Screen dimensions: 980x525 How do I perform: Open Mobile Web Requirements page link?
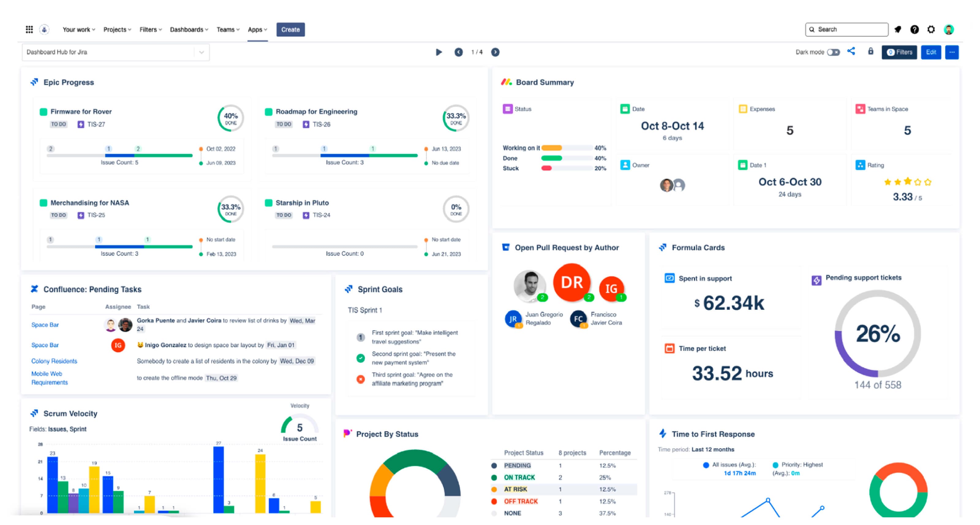tap(49, 378)
